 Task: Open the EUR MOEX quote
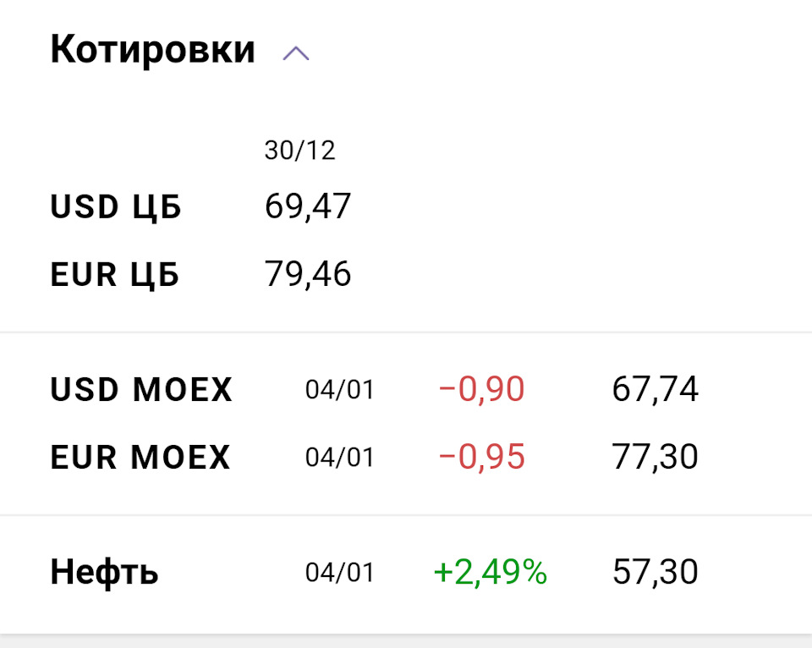140,458
